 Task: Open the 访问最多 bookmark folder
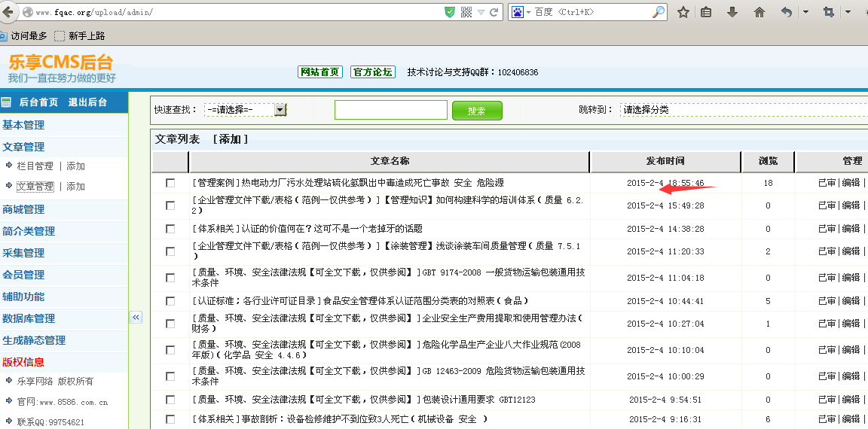point(24,36)
